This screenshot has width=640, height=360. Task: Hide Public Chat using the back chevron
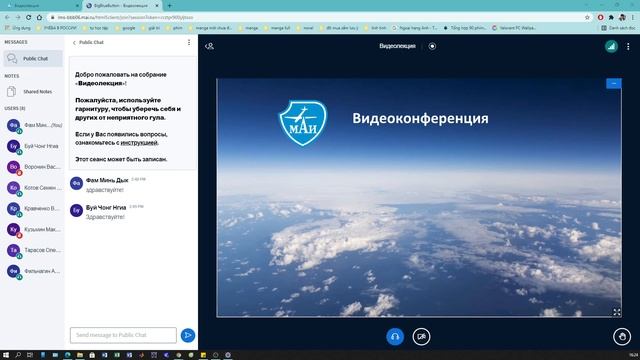pos(74,42)
